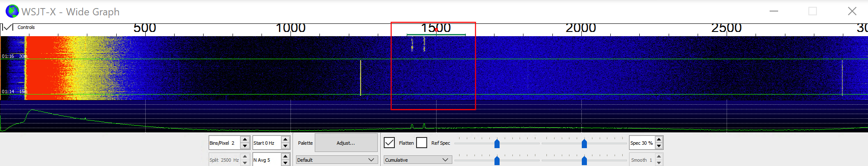Screen dimensions: 868x166
Task: Decrease N Avg with down arrow
Action: point(286,163)
